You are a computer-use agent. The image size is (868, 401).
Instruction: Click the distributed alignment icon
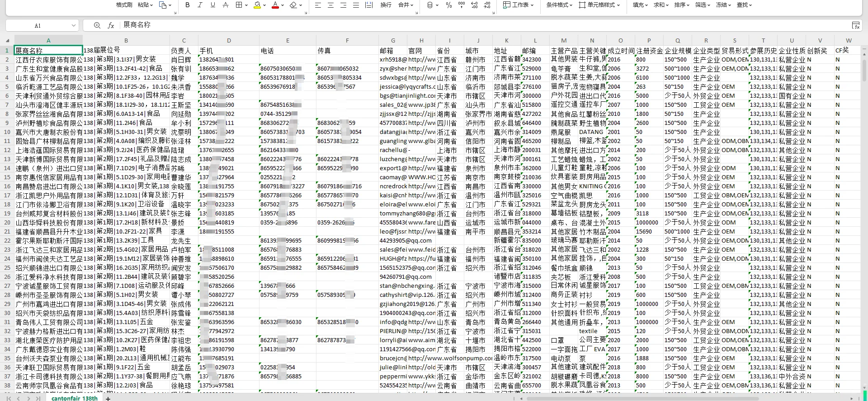(369, 5)
